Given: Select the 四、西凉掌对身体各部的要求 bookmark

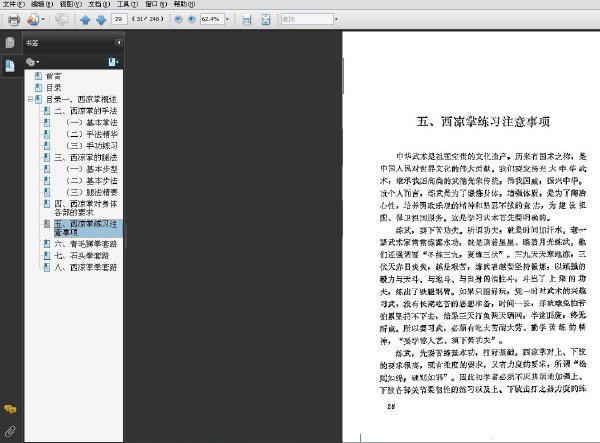Looking at the screenshot, I should 85,208.
